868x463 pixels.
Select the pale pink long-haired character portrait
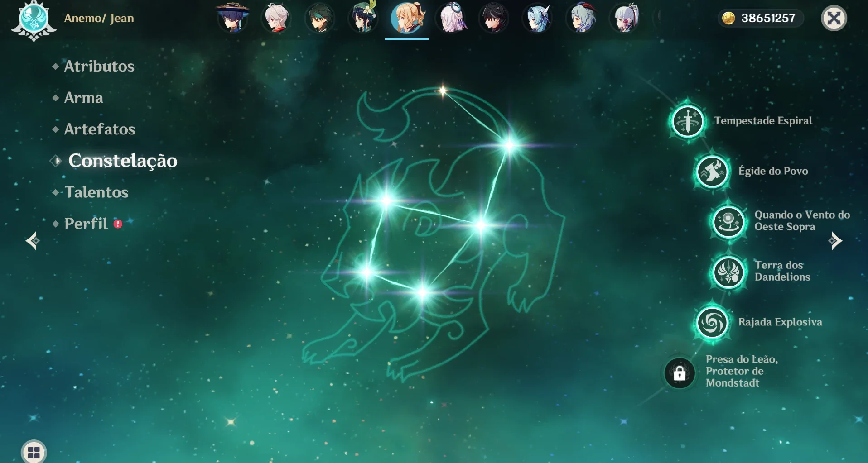[450, 18]
